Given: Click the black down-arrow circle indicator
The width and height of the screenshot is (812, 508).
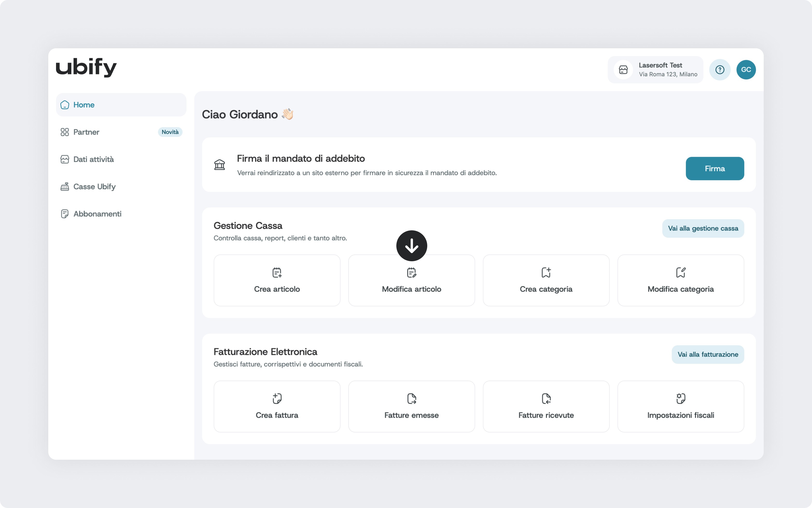Looking at the screenshot, I should [x=411, y=246].
